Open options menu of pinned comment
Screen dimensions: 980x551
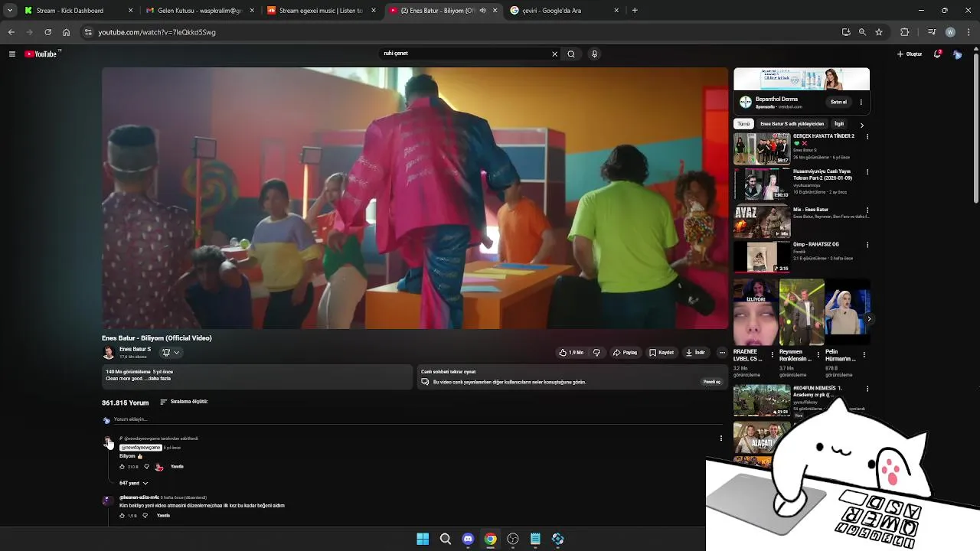pos(720,439)
